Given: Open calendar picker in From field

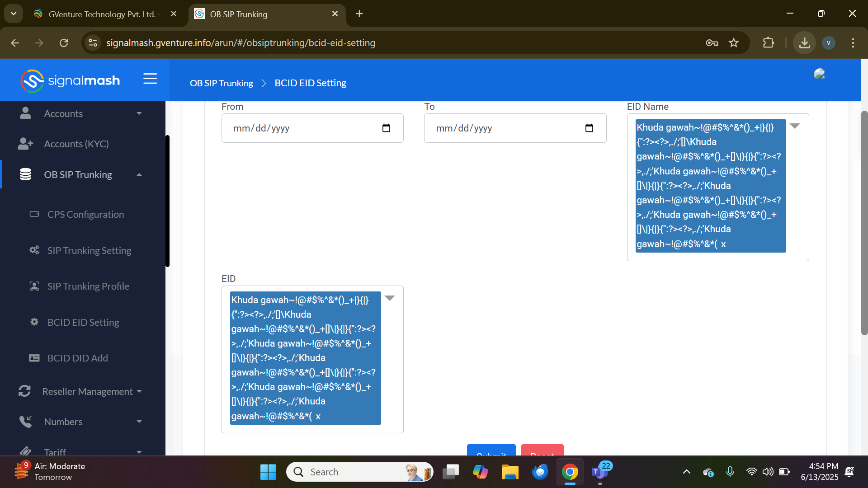Looking at the screenshot, I should [386, 128].
